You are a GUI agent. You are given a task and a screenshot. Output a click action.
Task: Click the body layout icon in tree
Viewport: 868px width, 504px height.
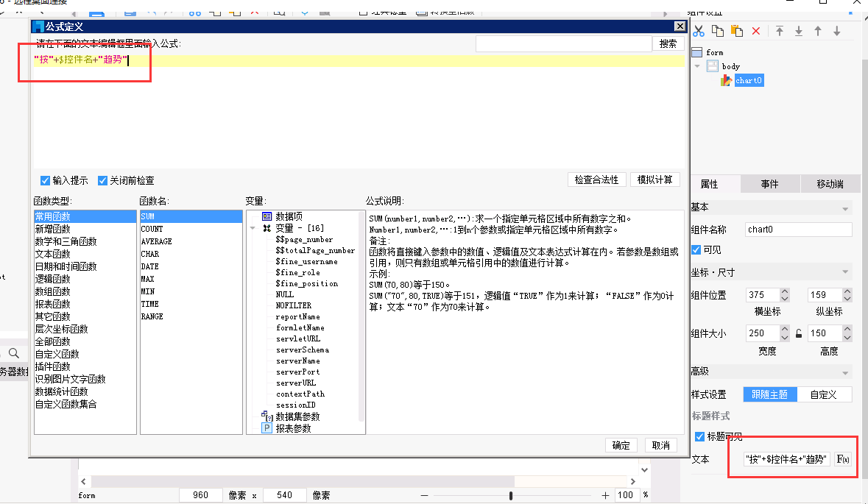pyautogui.click(x=713, y=66)
